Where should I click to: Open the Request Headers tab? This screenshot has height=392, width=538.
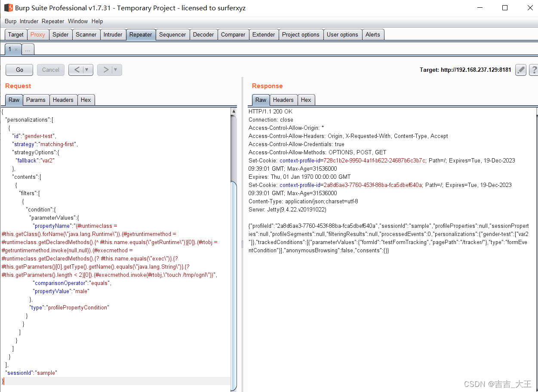click(63, 100)
